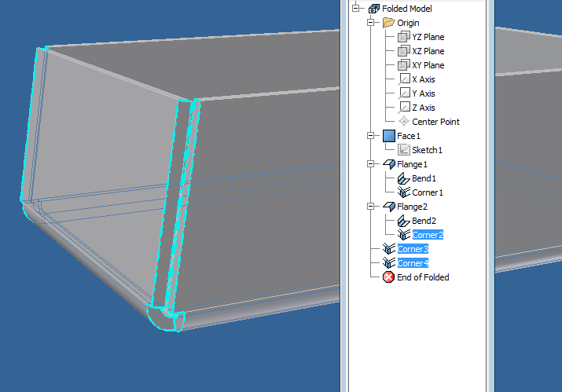
Task: Select Y Axis in the tree
Action: tap(424, 93)
